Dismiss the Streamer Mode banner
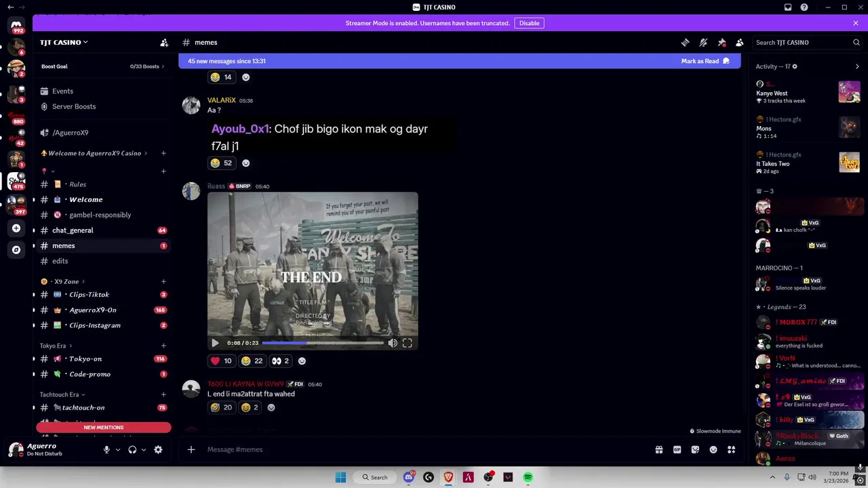This screenshot has height=488, width=868. click(856, 23)
